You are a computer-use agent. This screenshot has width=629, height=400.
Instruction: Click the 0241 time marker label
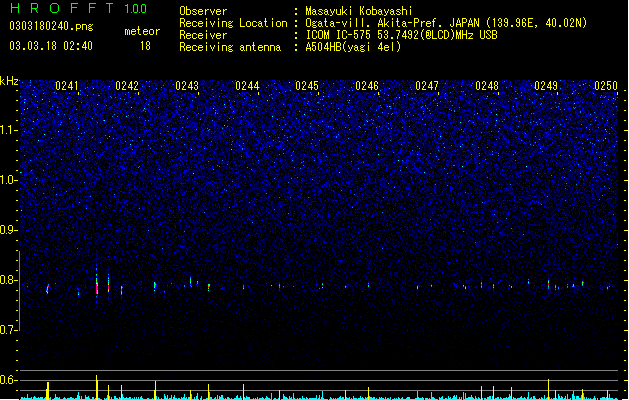[67, 86]
